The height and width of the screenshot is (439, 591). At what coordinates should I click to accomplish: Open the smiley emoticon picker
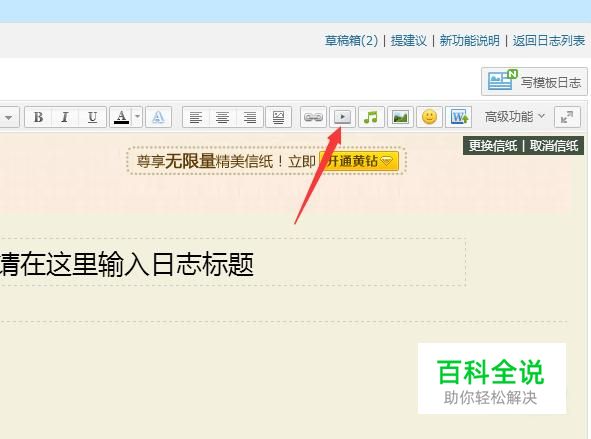(x=429, y=117)
